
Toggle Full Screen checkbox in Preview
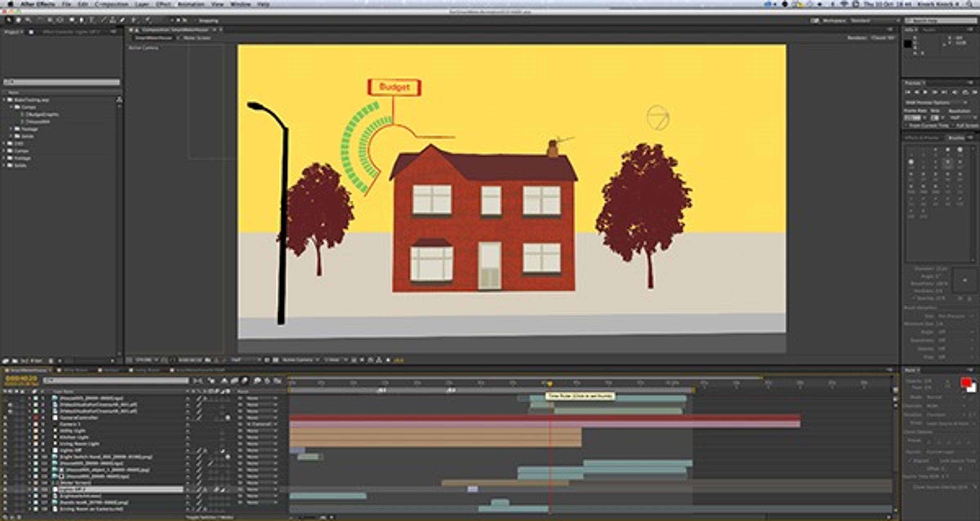click(953, 125)
